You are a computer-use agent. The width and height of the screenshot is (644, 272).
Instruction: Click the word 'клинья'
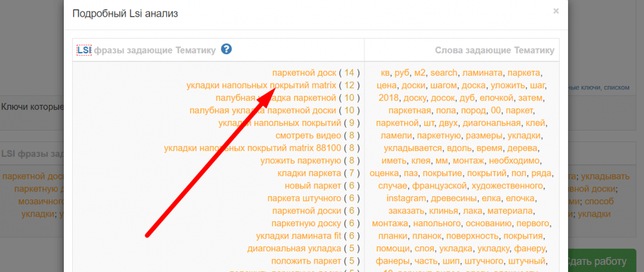[443, 211]
